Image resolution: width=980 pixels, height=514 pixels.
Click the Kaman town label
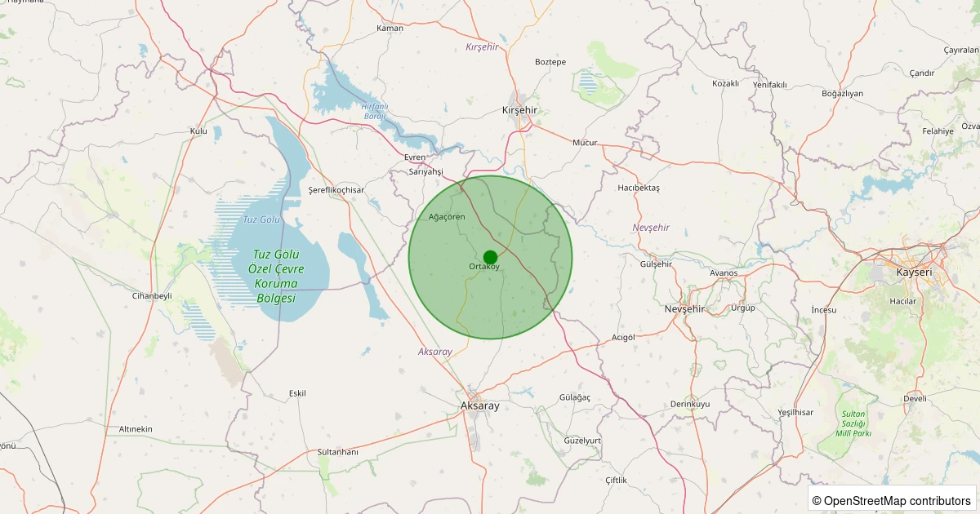390,29
